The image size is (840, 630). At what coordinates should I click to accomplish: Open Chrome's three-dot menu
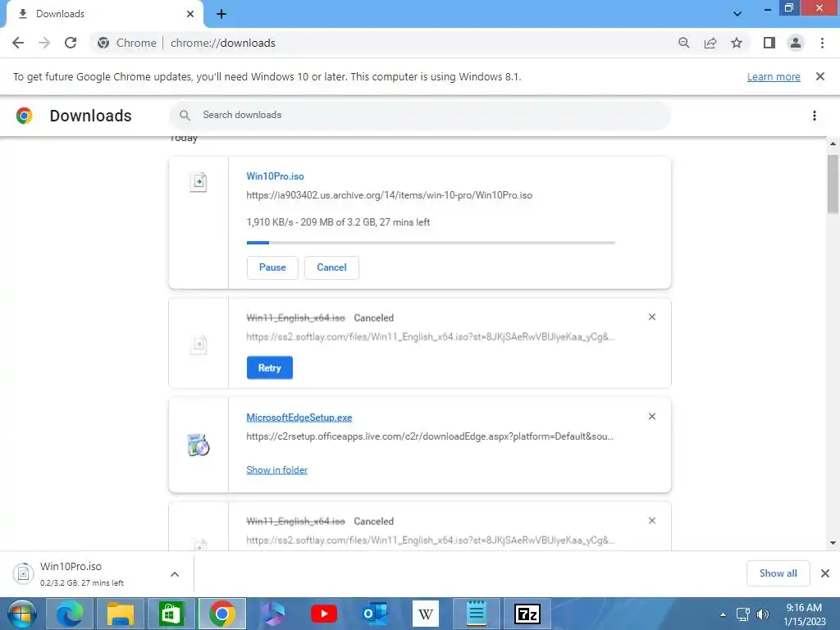822,43
